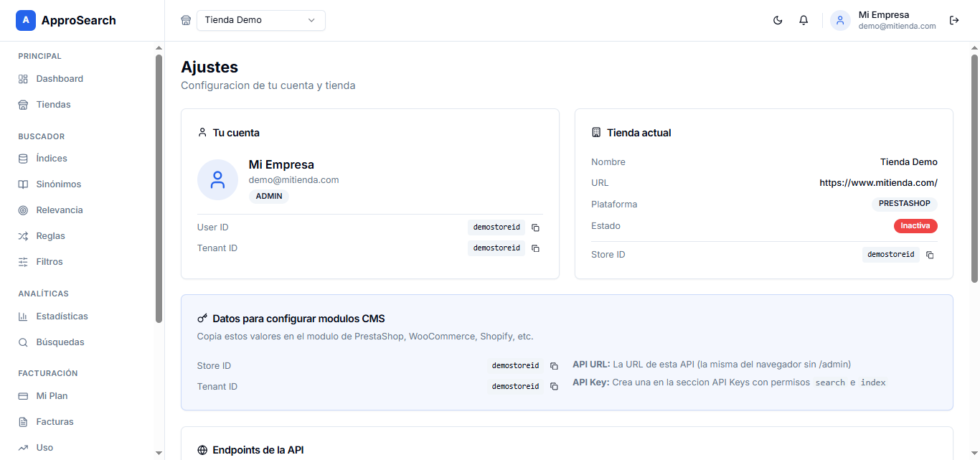Click the large profile avatar in Tu cuenta
Screen dimensions: 980x460
(x=217, y=179)
